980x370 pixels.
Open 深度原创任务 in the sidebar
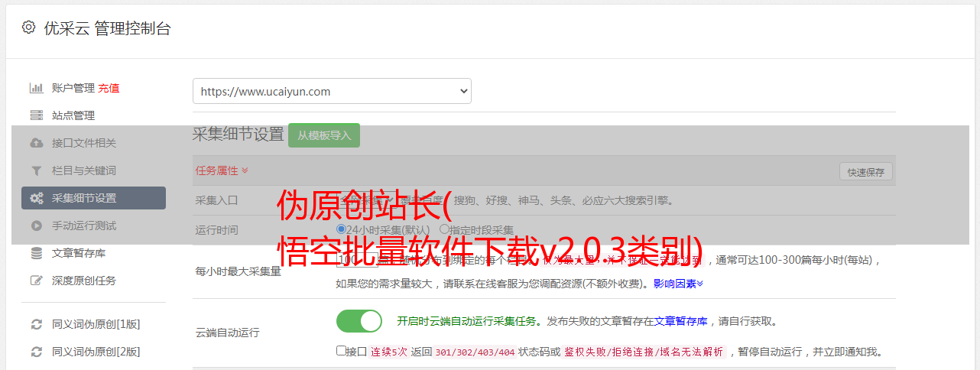[x=84, y=281]
